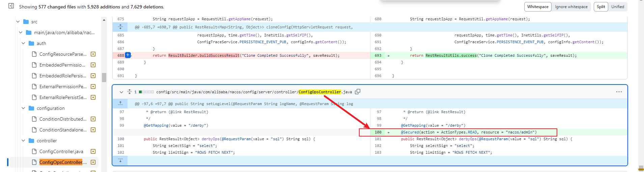Collapse the controller folder chevron

tap(23, 141)
